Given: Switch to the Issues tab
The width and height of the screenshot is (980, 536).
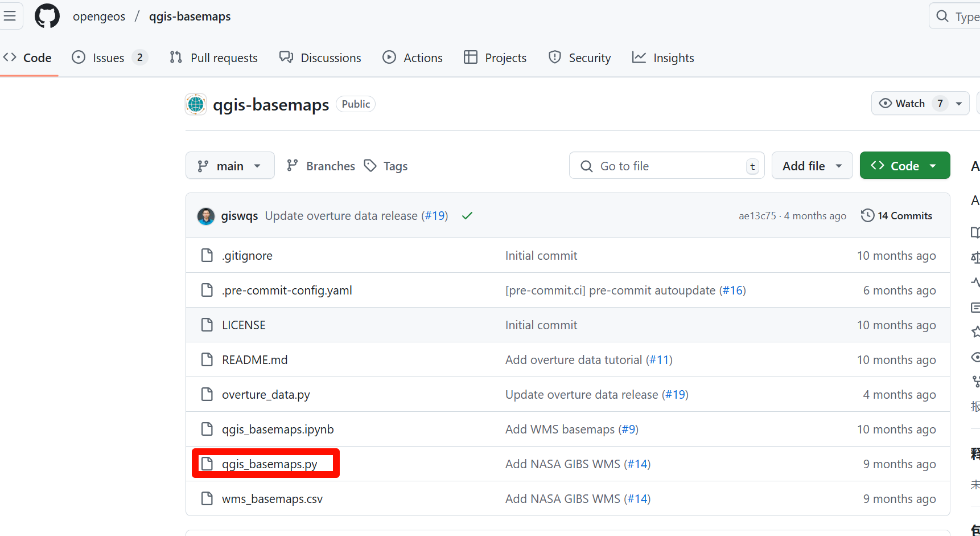Looking at the screenshot, I should [109, 58].
